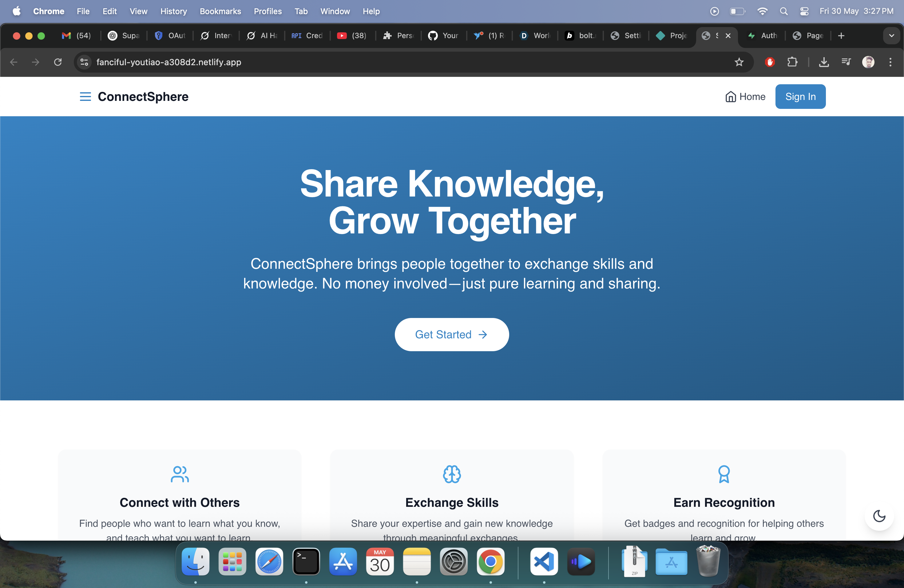Go to the Home nav link
Screen dimensions: 904x588
tap(745, 97)
